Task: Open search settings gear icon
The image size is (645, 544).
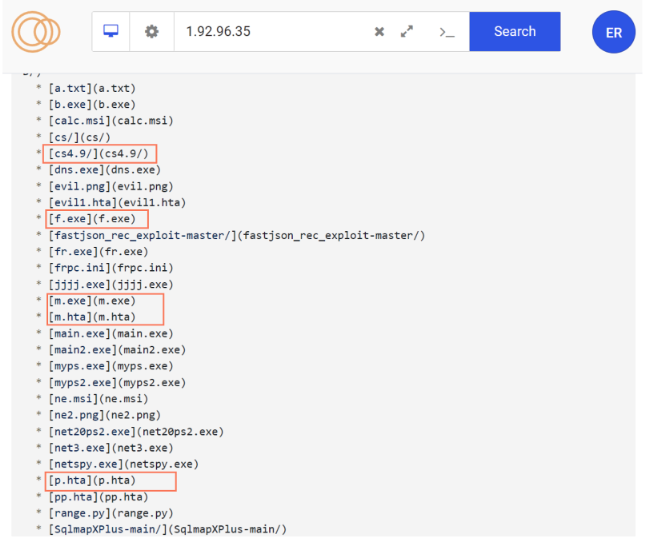Action: (152, 31)
